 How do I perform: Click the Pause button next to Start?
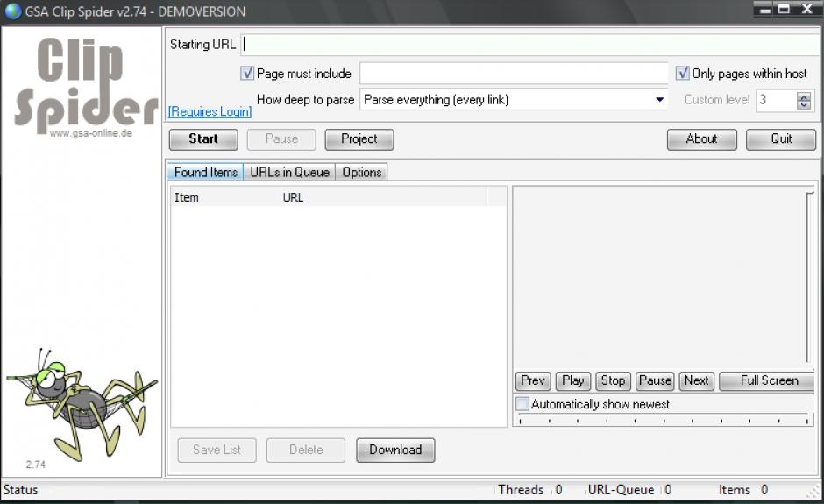tap(281, 139)
